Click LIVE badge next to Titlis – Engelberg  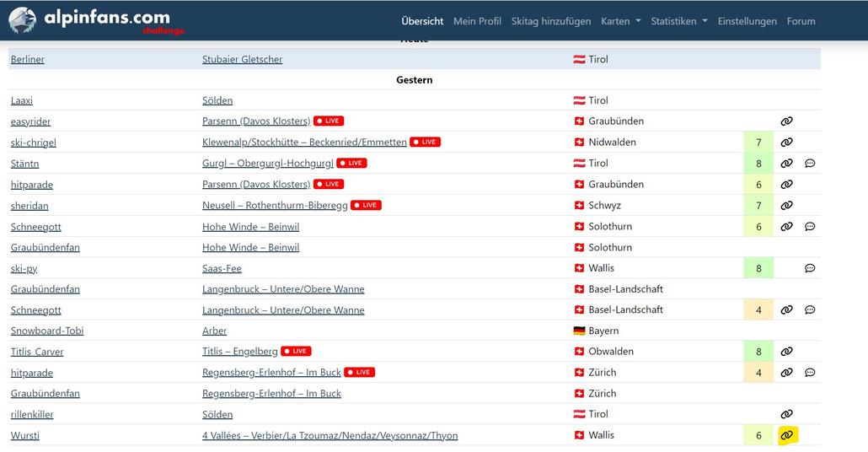tap(296, 352)
